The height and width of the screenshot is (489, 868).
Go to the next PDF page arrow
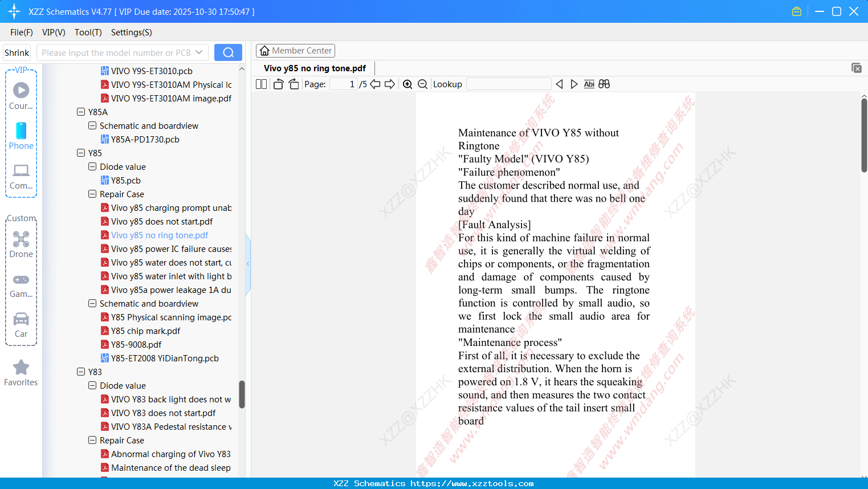[390, 84]
